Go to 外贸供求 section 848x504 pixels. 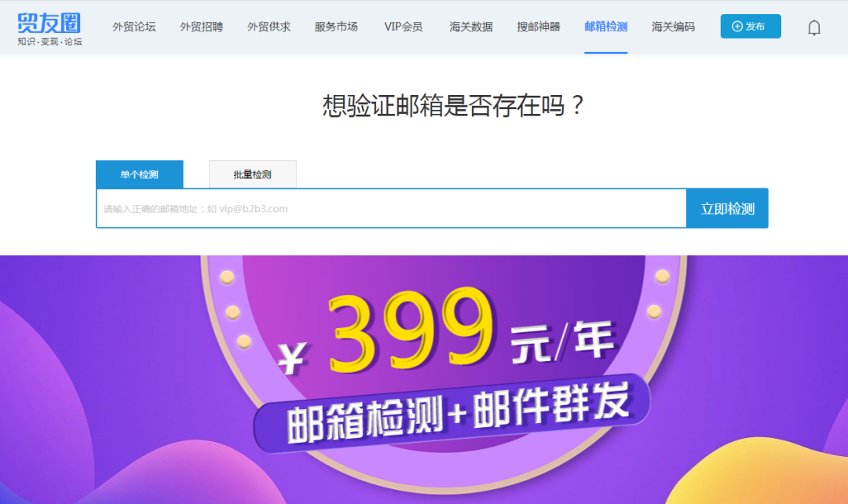coord(269,27)
